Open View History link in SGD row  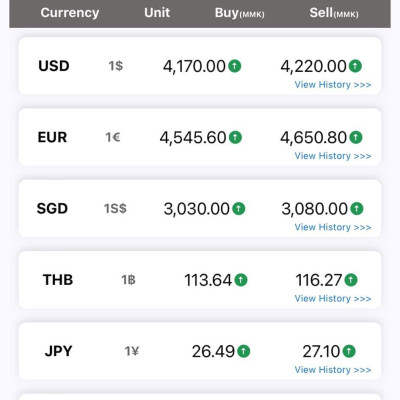(x=333, y=227)
